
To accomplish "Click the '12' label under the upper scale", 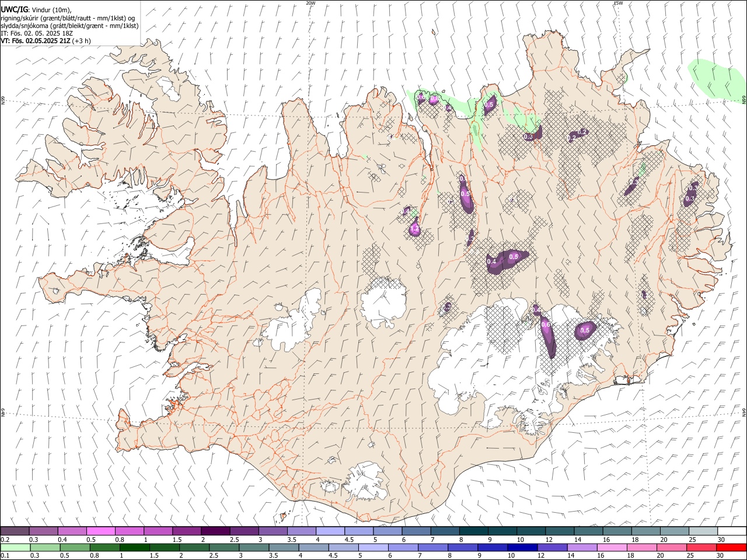I will [x=549, y=540].
